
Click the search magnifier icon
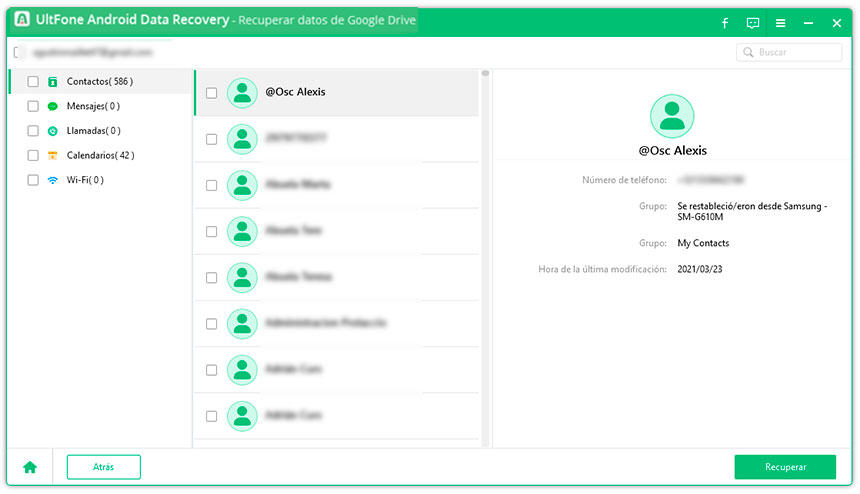click(748, 52)
